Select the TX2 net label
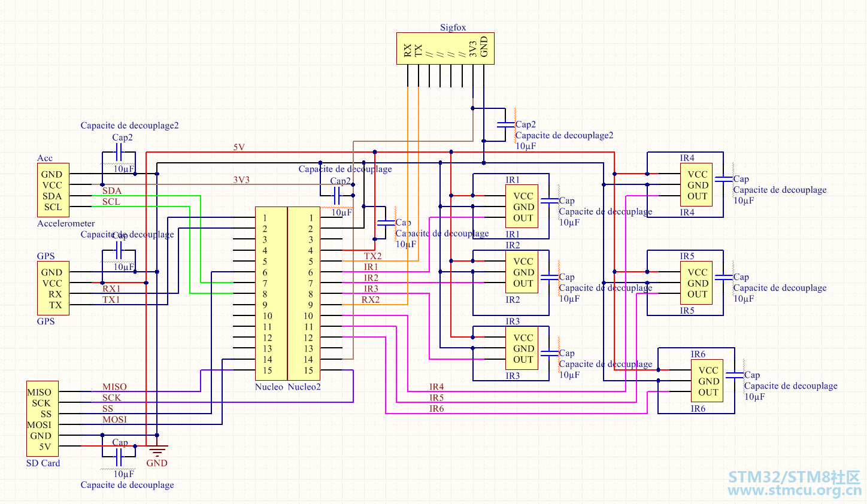Screen dimensions: 867x504 click(x=372, y=256)
